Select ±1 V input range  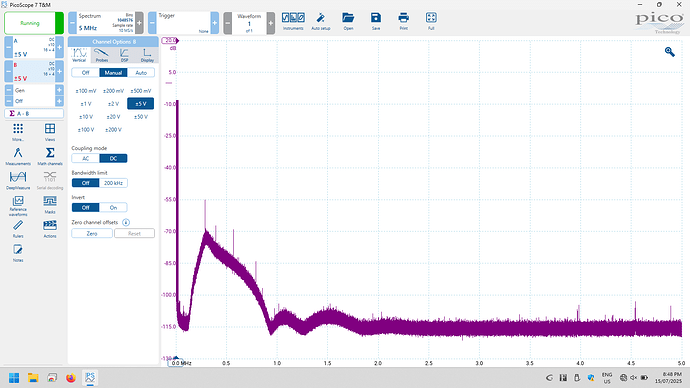pos(86,104)
